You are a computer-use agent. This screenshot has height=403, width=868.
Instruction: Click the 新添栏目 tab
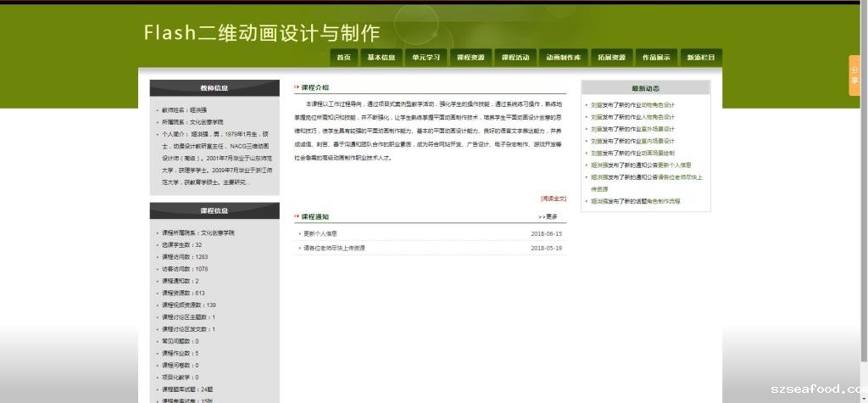click(701, 58)
